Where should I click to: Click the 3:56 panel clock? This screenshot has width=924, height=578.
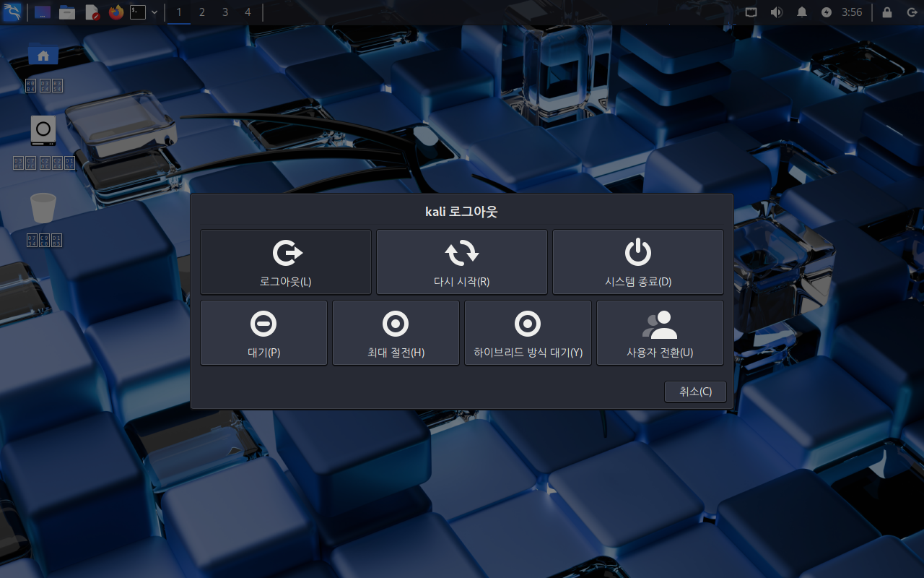point(852,12)
